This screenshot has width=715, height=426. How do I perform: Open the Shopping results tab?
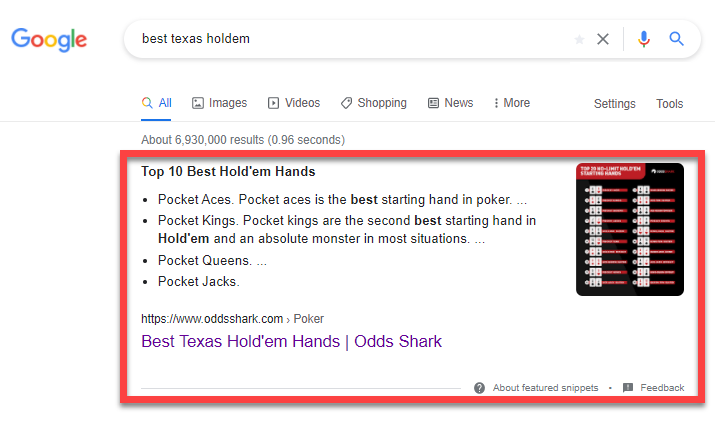coord(373,103)
